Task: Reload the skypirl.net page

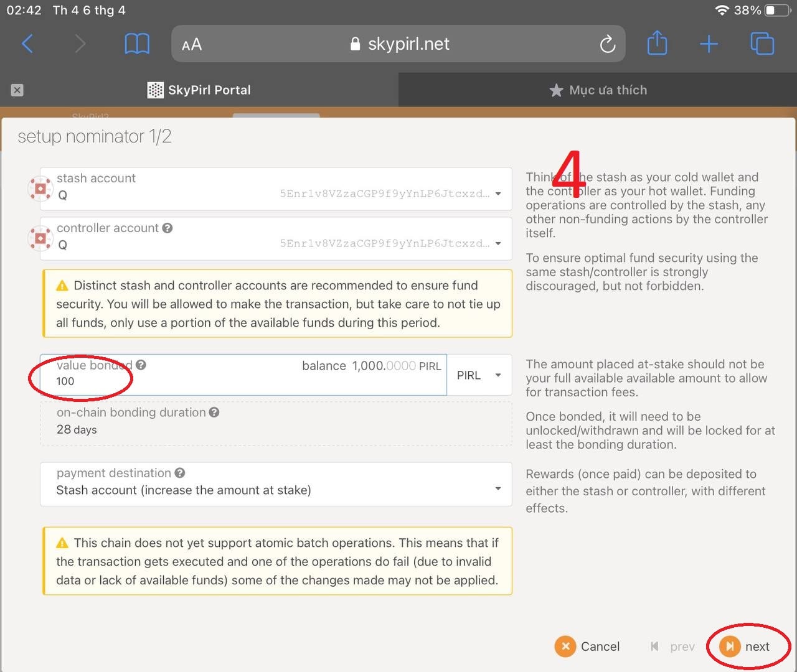Action: (x=607, y=44)
